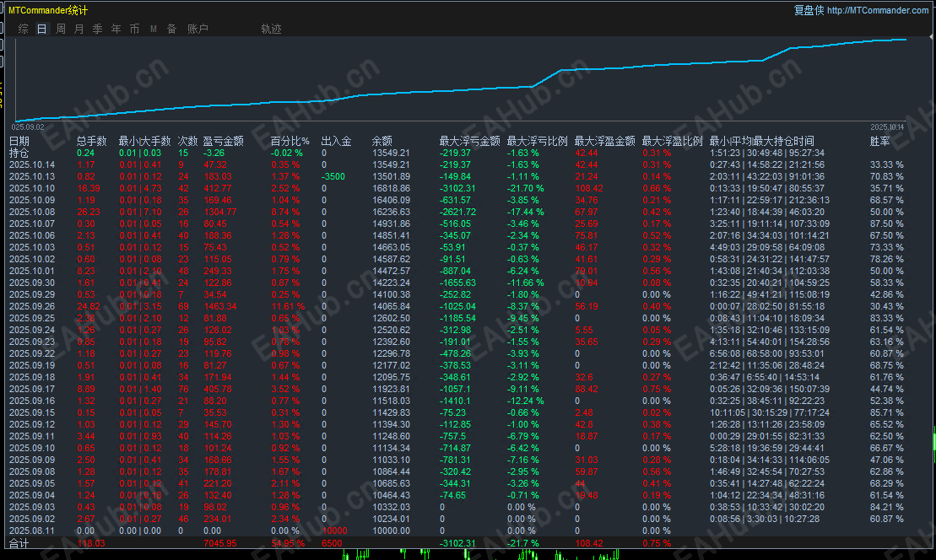The height and width of the screenshot is (560, 936).
Task: Select the 2025.08.11 date row
Action: [x=32, y=530]
